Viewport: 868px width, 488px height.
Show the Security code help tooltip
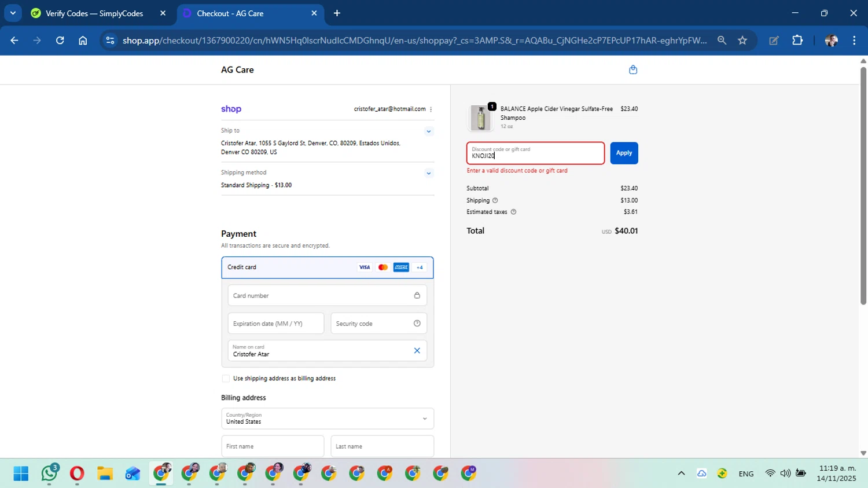(417, 324)
